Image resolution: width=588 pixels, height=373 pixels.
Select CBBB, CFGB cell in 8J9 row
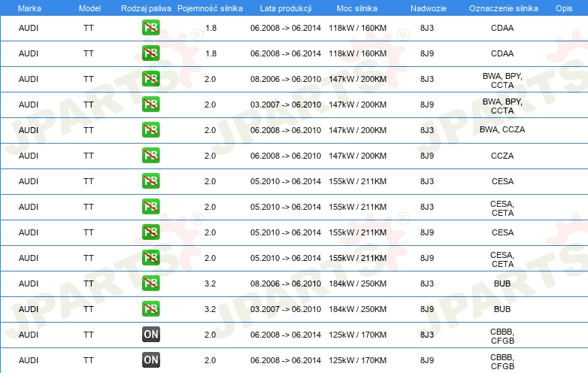coord(502,362)
